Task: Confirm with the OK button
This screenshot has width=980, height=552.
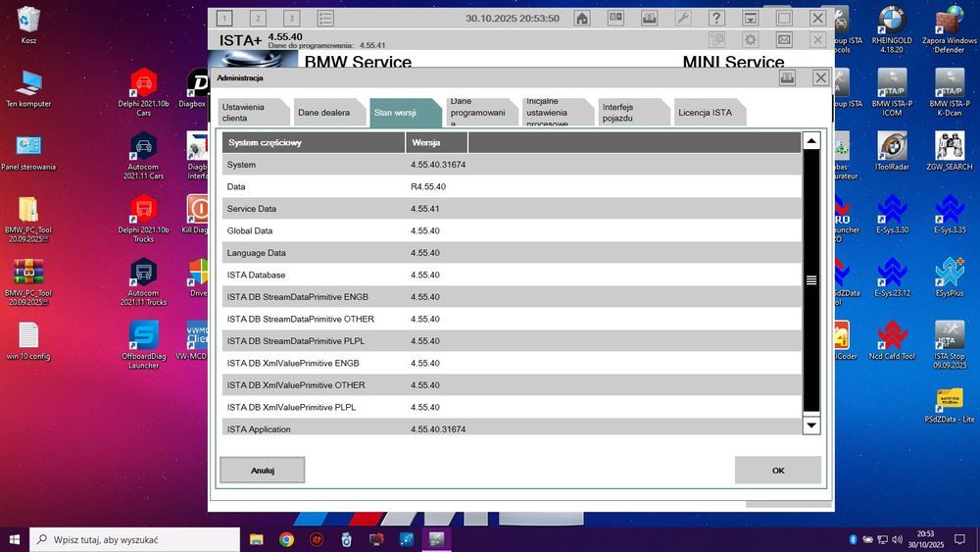Action: [x=778, y=470]
